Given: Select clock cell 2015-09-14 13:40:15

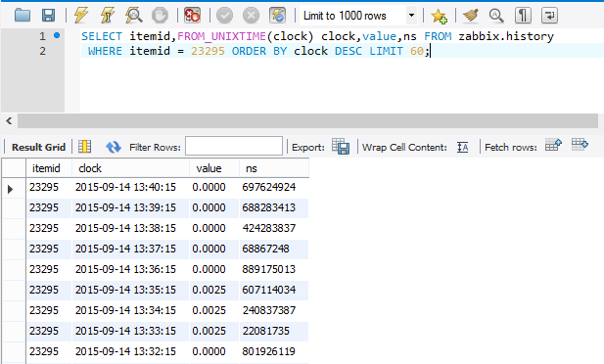Looking at the screenshot, I should click(x=130, y=187).
